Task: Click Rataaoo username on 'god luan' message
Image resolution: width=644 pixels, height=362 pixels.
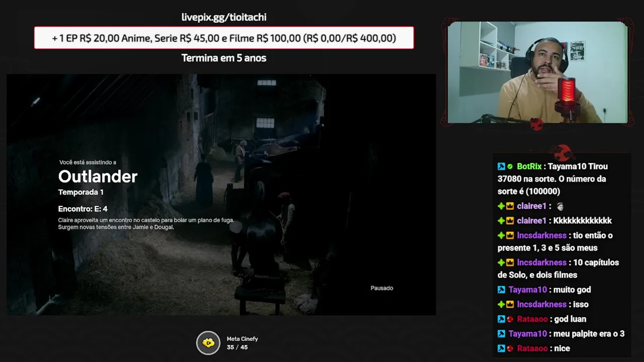Action: 532,319
